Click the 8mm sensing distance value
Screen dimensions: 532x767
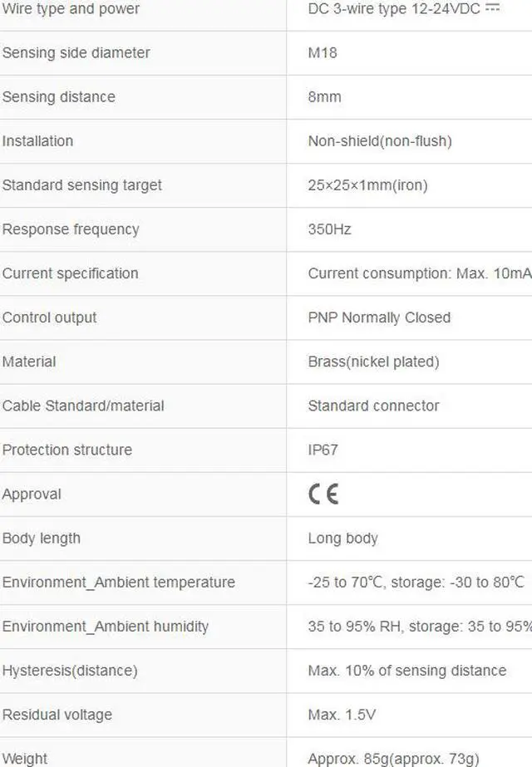tap(324, 96)
